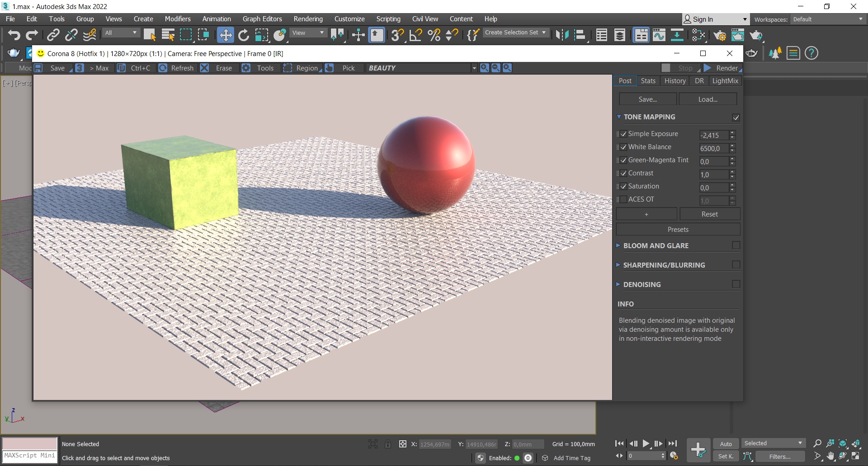Click the Mirror tool icon
Viewport: 868px width, 466px height.
[x=562, y=35]
